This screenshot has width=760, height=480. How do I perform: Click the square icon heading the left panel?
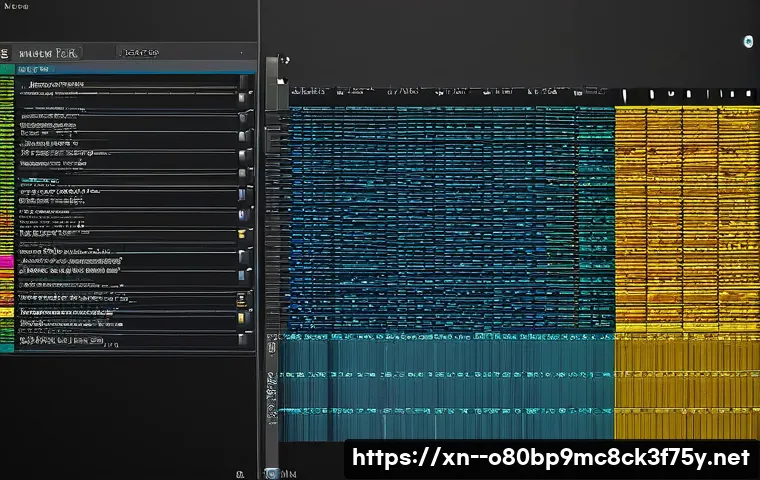click(x=6, y=53)
